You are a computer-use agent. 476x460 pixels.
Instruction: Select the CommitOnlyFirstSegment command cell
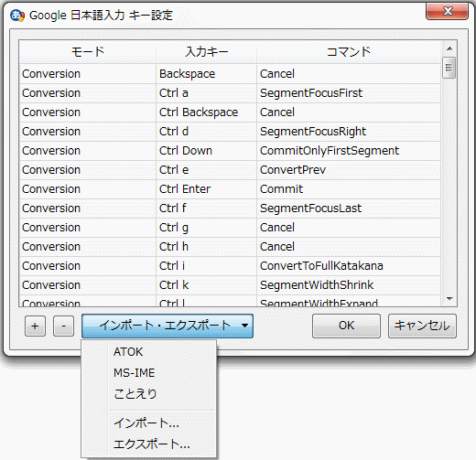(349, 151)
